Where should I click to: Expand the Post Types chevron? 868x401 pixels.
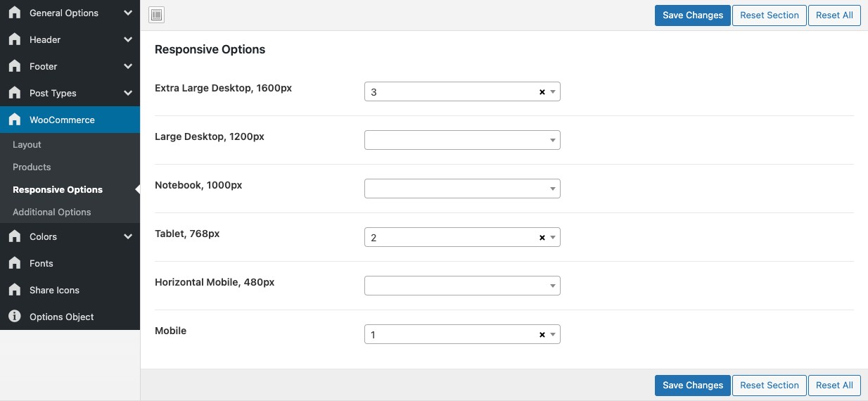pos(127,93)
